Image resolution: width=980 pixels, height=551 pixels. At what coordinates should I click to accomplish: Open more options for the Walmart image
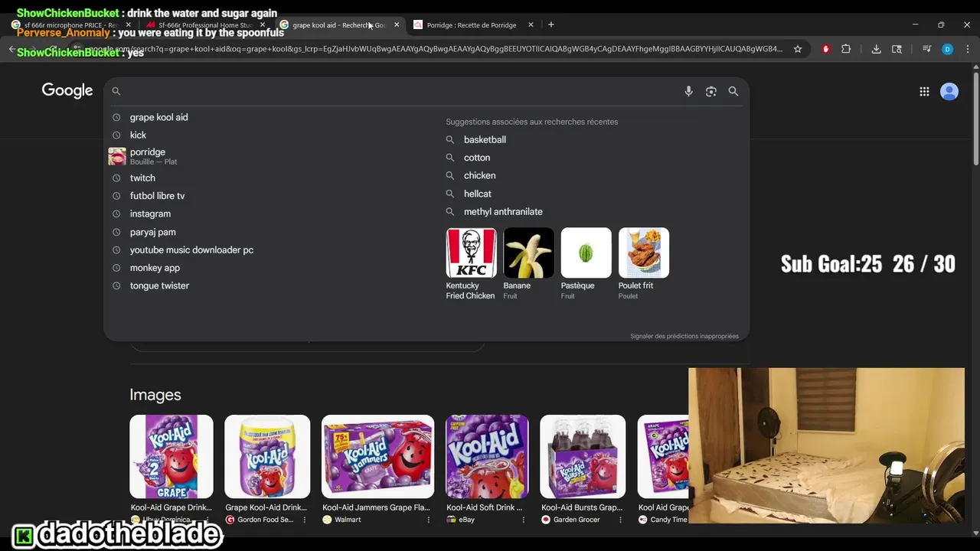428,520
